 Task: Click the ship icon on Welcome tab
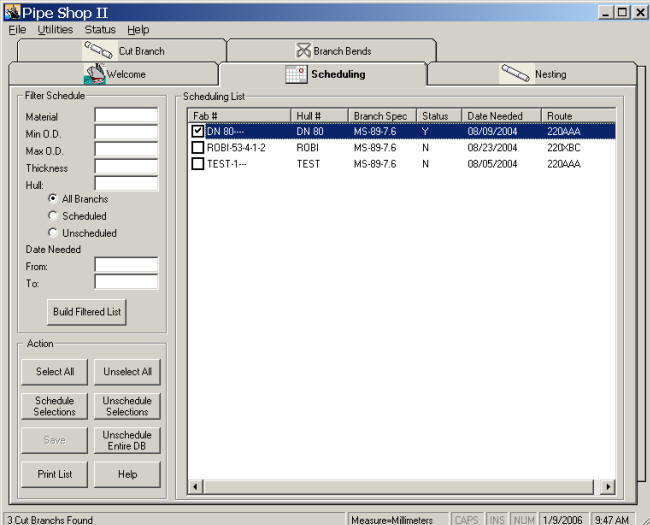(x=95, y=74)
